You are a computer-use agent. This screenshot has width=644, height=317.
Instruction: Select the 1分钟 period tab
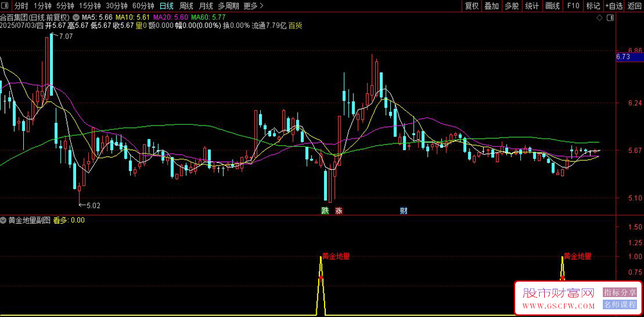43,6
